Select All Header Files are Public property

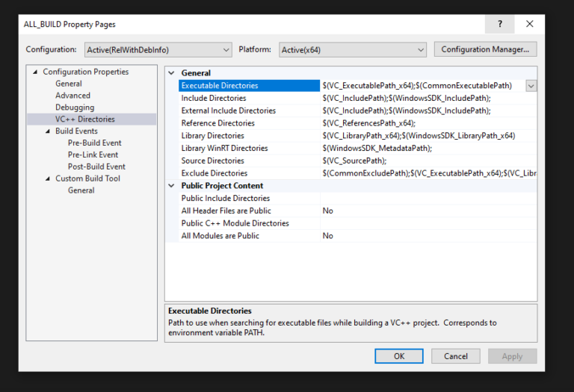(250, 211)
